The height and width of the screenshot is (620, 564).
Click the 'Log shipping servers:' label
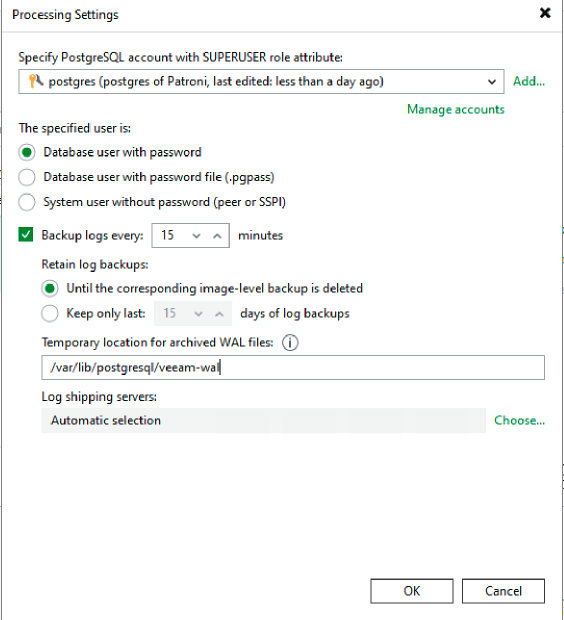pyautogui.click(x=99, y=397)
